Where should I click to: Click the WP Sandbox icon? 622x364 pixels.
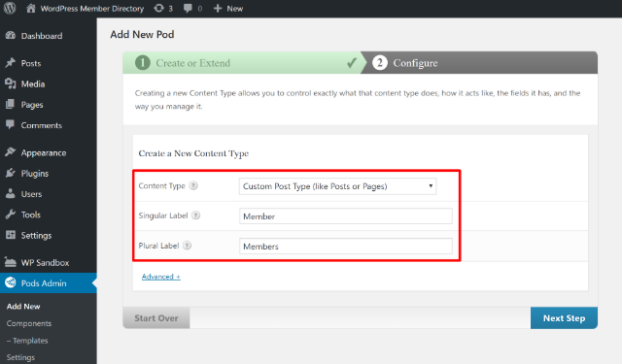click(11, 262)
